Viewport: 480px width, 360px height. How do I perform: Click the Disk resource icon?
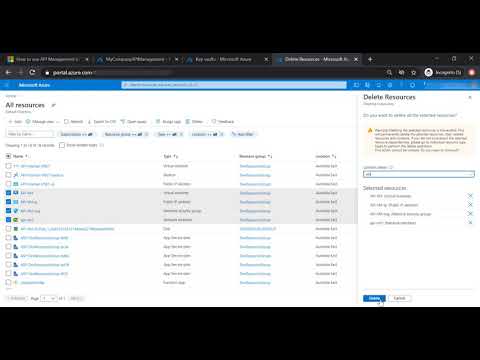click(16, 229)
